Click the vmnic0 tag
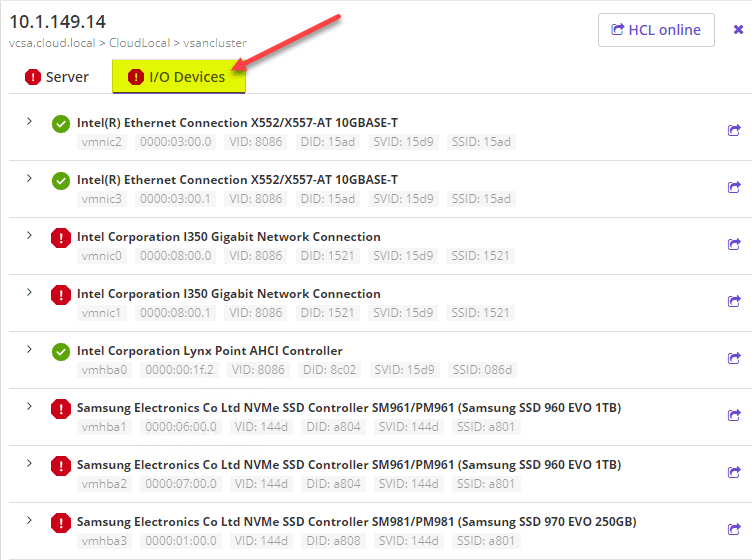This screenshot has width=752, height=560. click(x=102, y=256)
